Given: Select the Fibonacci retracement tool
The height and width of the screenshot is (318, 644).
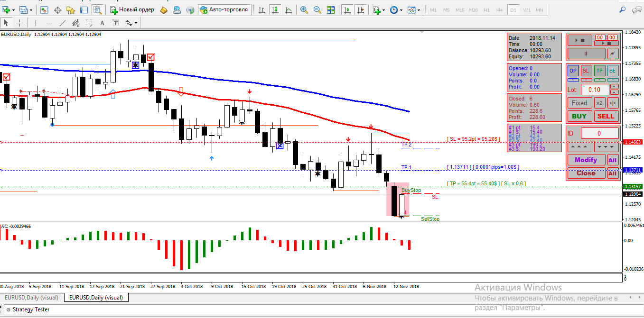Looking at the screenshot, I should click(x=89, y=22).
